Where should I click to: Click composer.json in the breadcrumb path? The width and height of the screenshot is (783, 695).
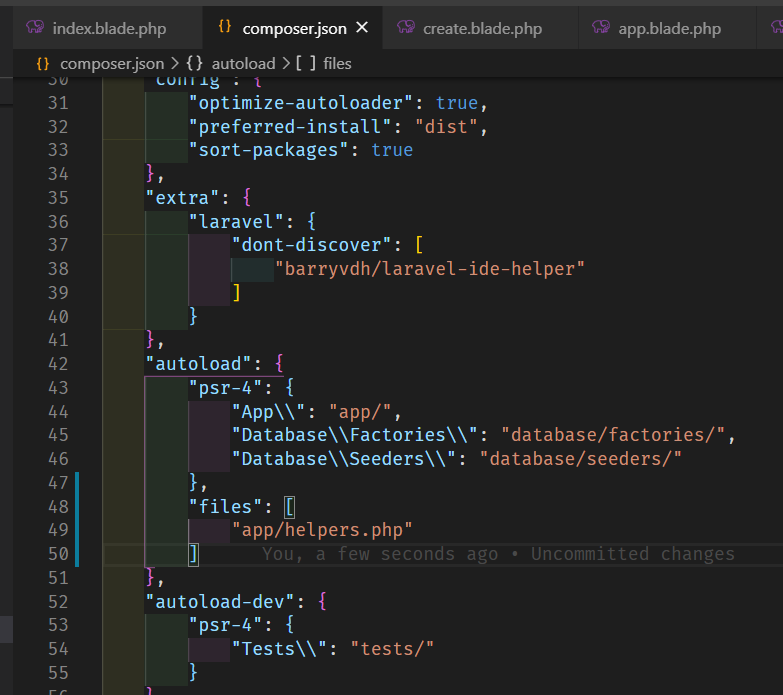tap(112, 63)
